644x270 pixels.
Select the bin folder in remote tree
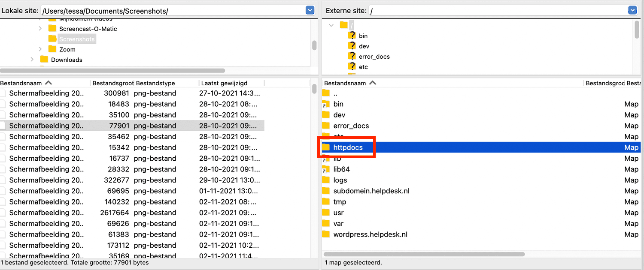coord(363,36)
